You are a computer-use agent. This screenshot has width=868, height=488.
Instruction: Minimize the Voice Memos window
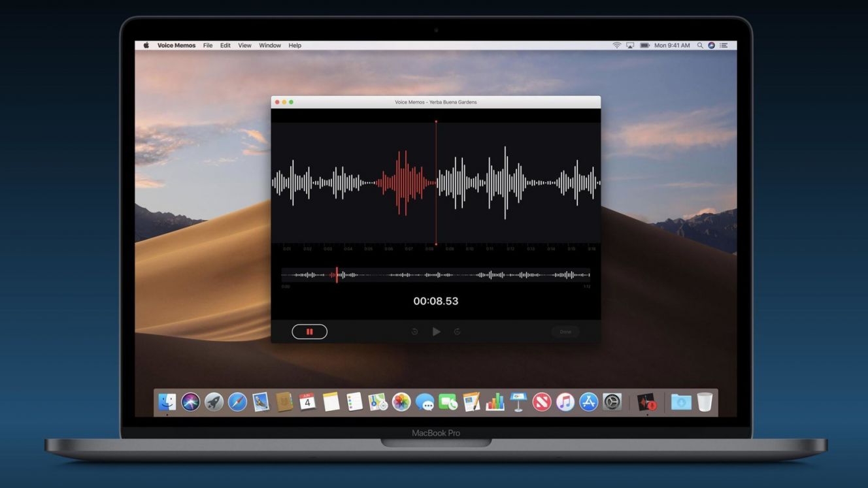point(284,102)
